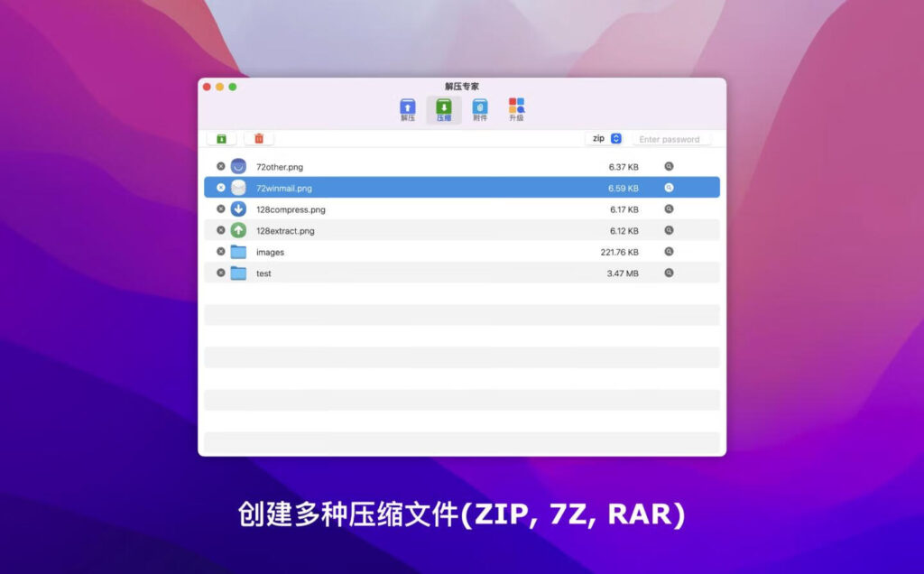Expand the archive type selector showing zip
The height and width of the screenshot is (574, 924).
pyautogui.click(x=603, y=138)
